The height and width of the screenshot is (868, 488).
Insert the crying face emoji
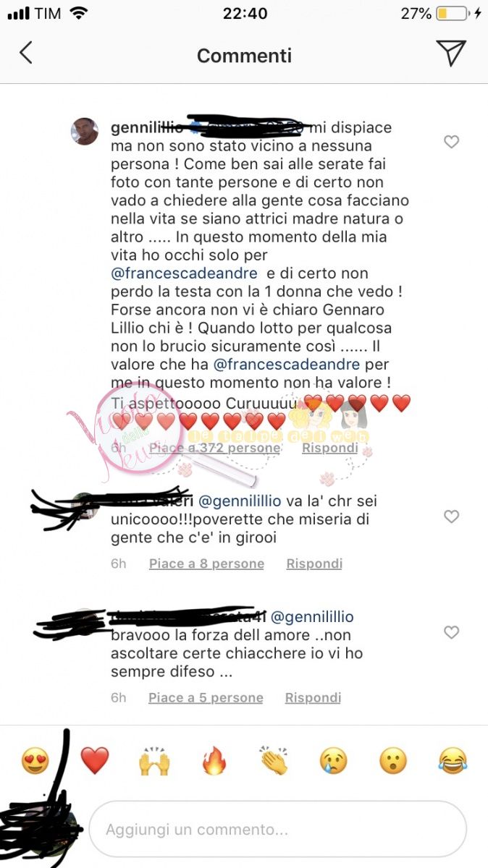[x=334, y=762]
